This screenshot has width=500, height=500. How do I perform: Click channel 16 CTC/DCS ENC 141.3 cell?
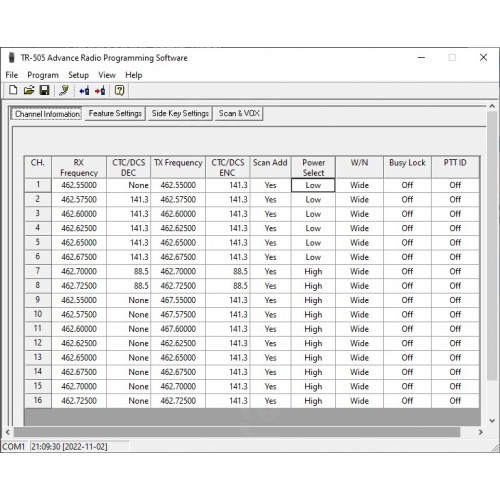(x=228, y=401)
